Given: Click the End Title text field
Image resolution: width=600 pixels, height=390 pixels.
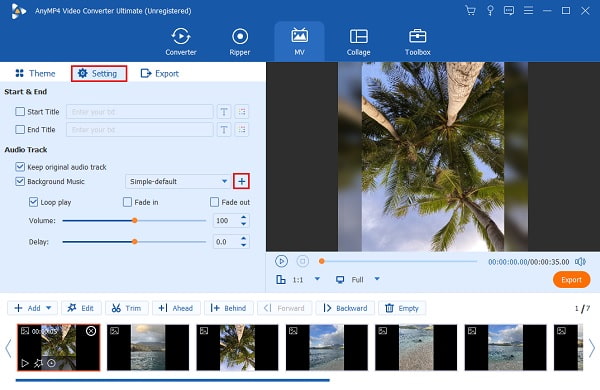Looking at the screenshot, I should click(x=140, y=130).
